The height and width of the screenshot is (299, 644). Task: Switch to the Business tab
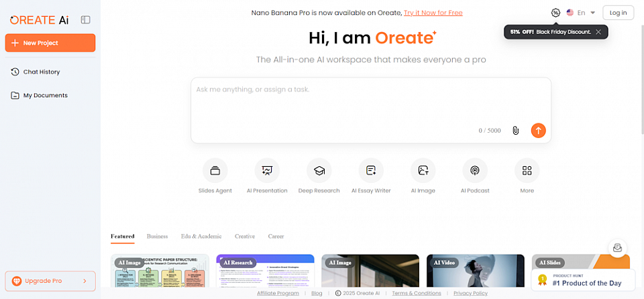[157, 237]
